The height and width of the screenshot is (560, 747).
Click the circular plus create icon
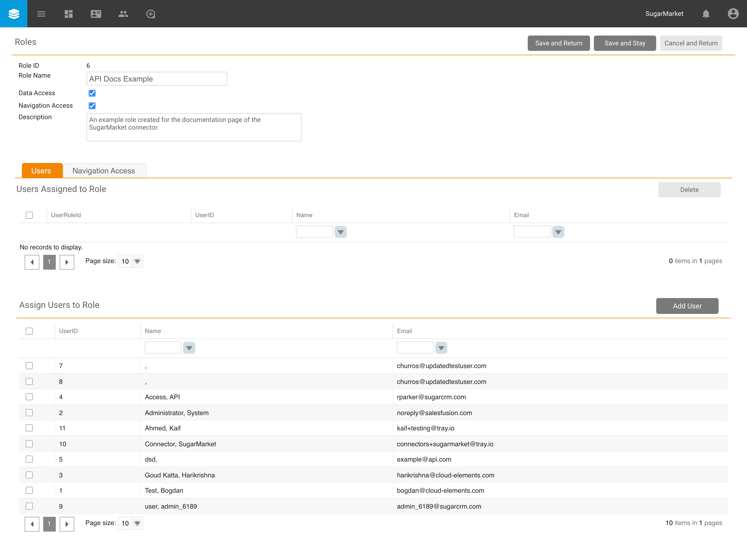point(151,14)
